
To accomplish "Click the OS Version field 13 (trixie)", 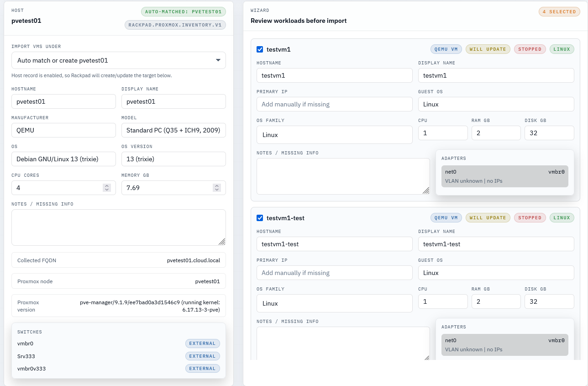I will tap(173, 159).
